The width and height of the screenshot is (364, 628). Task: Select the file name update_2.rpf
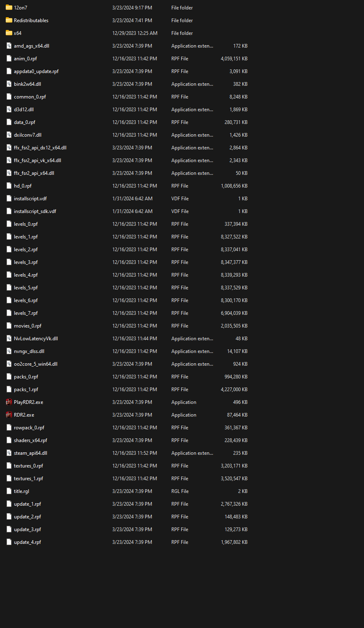(x=27, y=517)
